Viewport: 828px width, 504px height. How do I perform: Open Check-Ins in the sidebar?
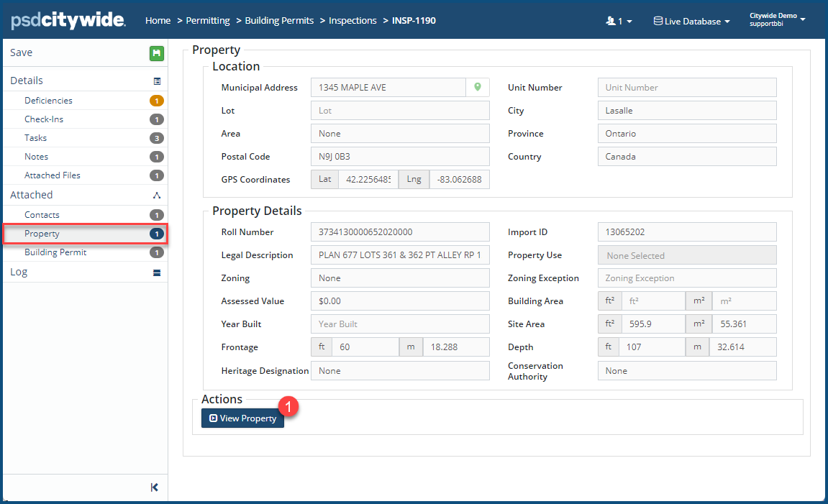(x=86, y=119)
